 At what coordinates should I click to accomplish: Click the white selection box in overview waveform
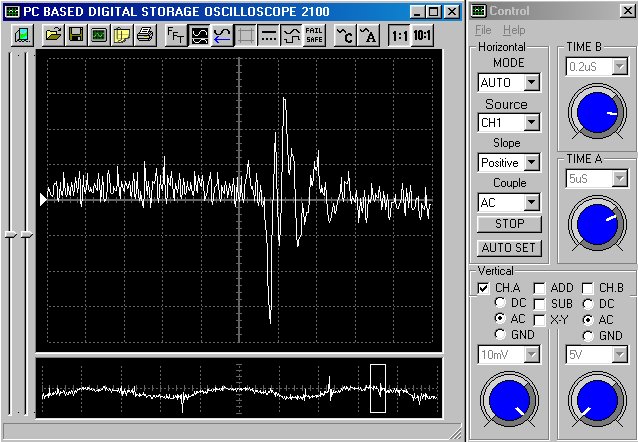coord(377,388)
